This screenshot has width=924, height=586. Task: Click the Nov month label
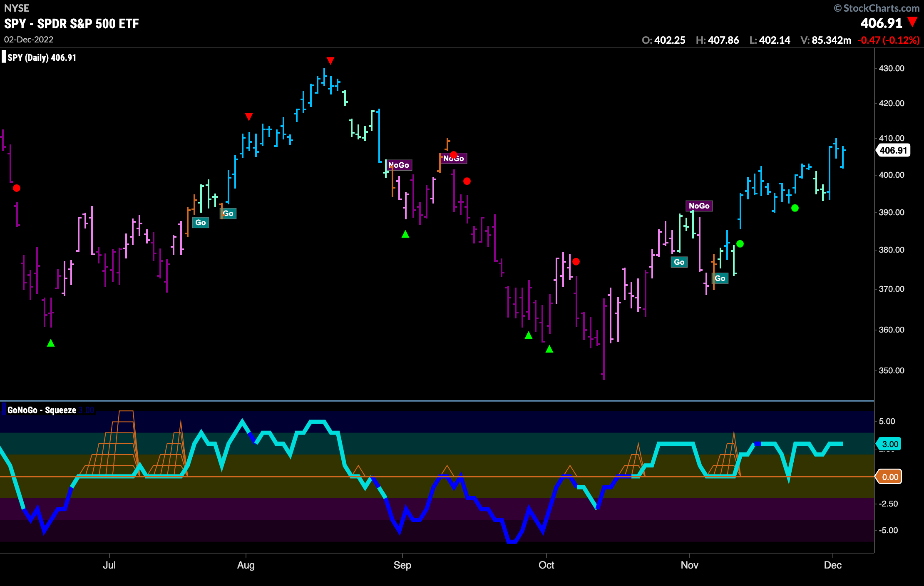[x=690, y=565]
